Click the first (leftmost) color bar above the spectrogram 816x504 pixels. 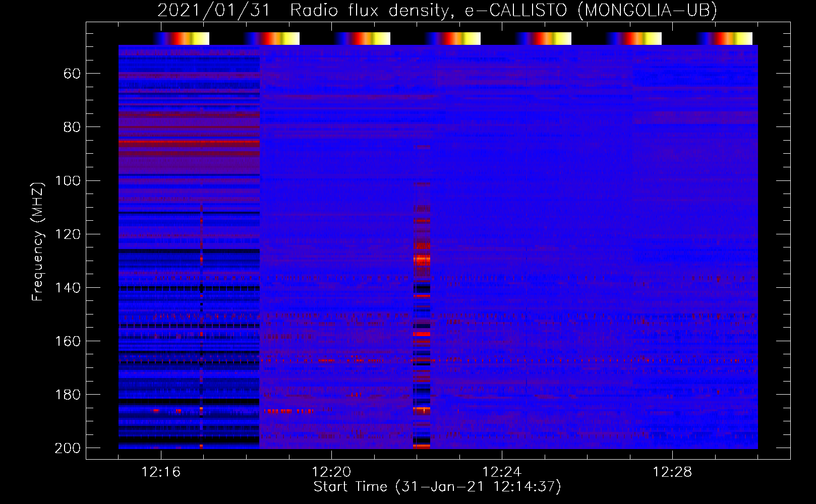pos(181,38)
